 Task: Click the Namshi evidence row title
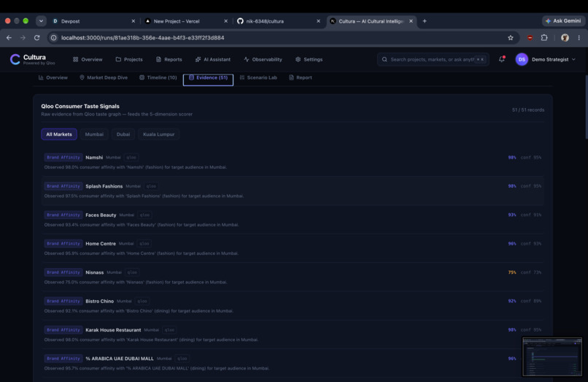coord(94,157)
